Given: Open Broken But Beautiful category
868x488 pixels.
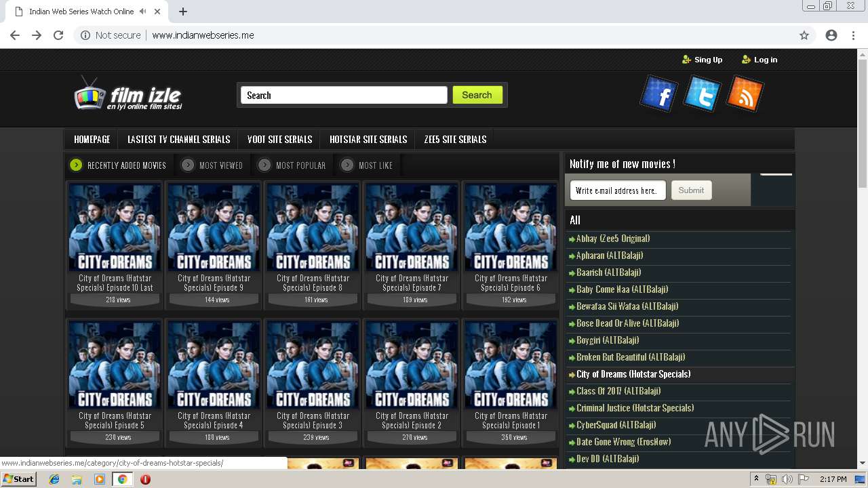Looking at the screenshot, I should coord(631,357).
